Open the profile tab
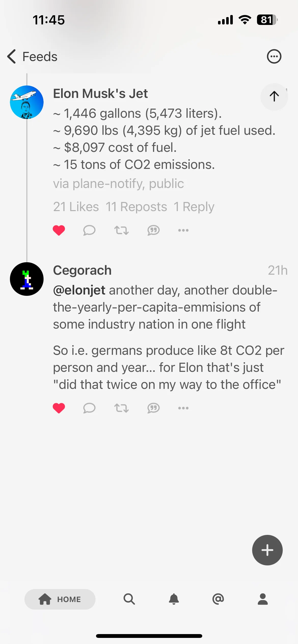Screen dimensions: 298x644 pos(263,599)
